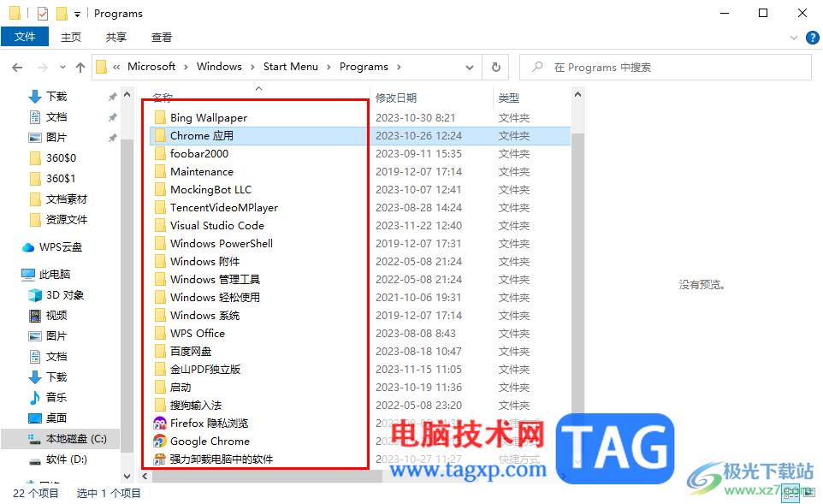Screen dimensions: 823x504
Task: Select the Windows PowerShell folder
Action: tap(222, 244)
